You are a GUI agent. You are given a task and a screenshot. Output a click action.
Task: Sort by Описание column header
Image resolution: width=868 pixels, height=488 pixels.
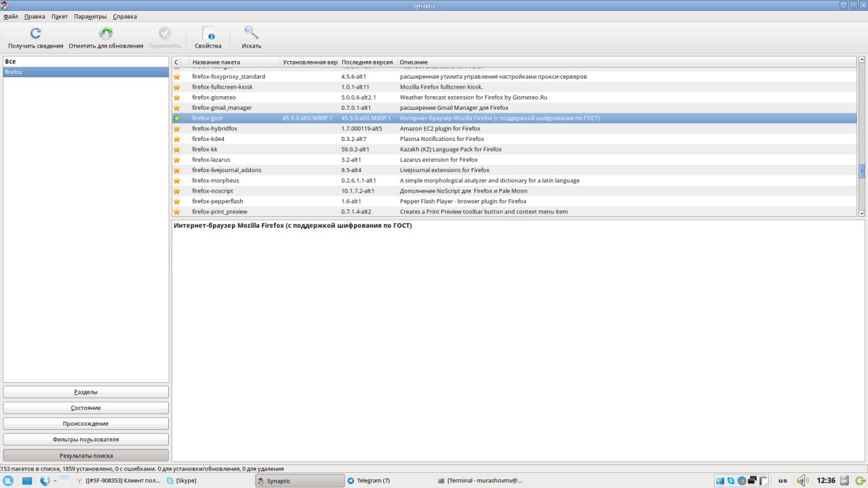point(627,62)
